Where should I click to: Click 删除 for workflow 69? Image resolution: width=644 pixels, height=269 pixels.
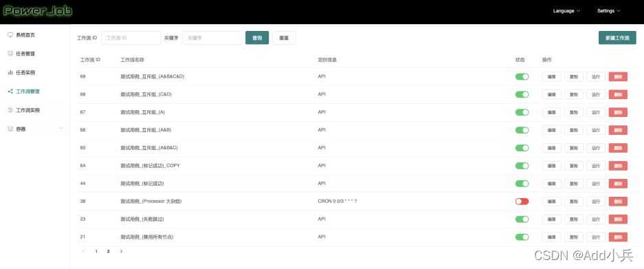[618, 76]
